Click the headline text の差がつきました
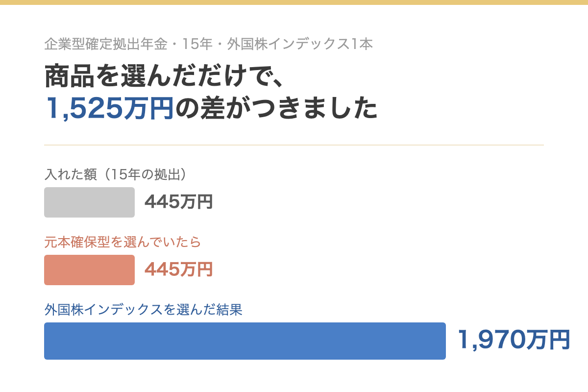Image resolution: width=588 pixels, height=392 pixels. [x=276, y=108]
